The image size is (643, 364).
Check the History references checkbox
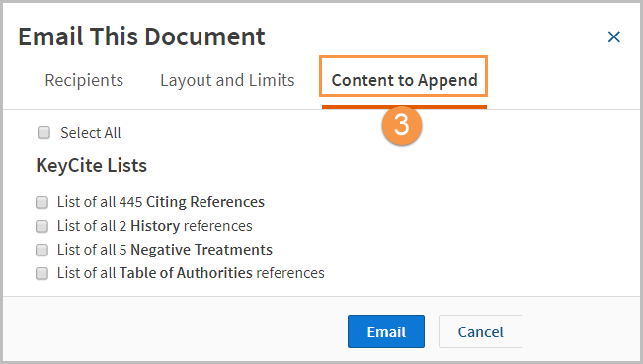point(41,226)
